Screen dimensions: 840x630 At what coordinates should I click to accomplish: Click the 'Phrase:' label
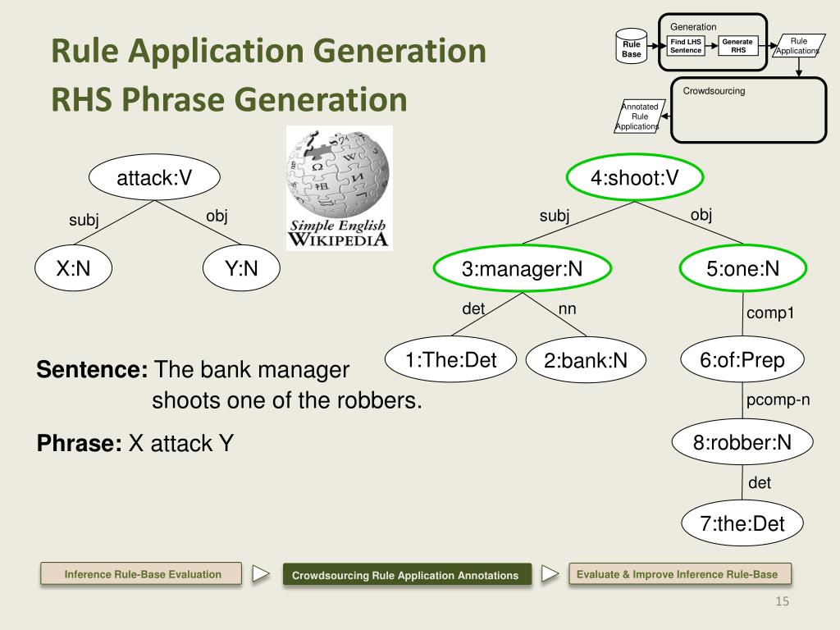pyautogui.click(x=80, y=443)
